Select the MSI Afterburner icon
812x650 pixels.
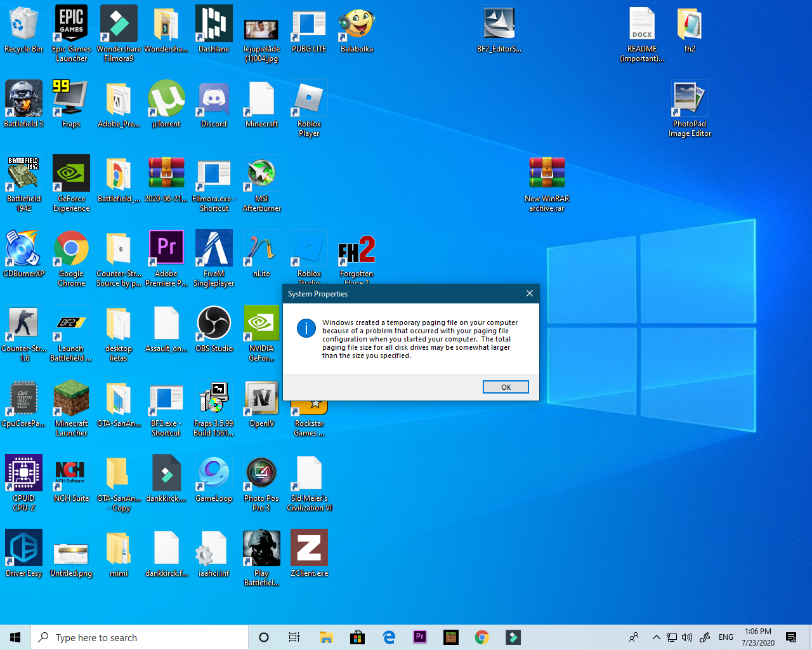click(261, 184)
